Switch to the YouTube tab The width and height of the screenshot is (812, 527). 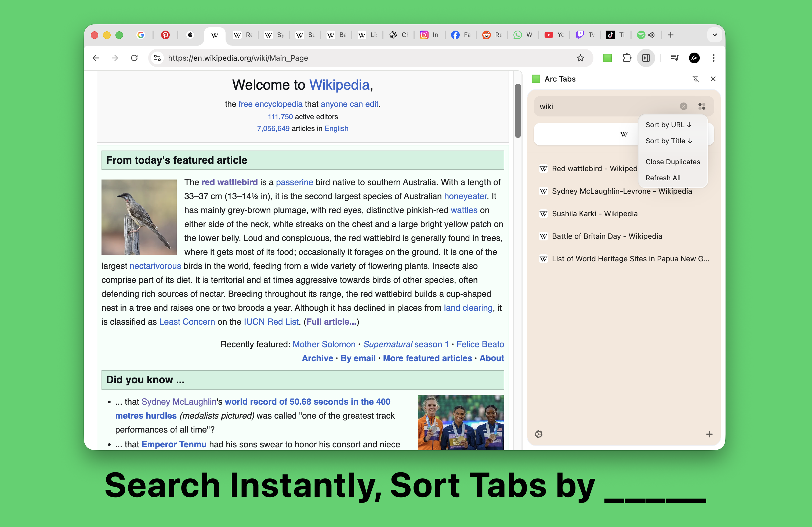(x=554, y=35)
